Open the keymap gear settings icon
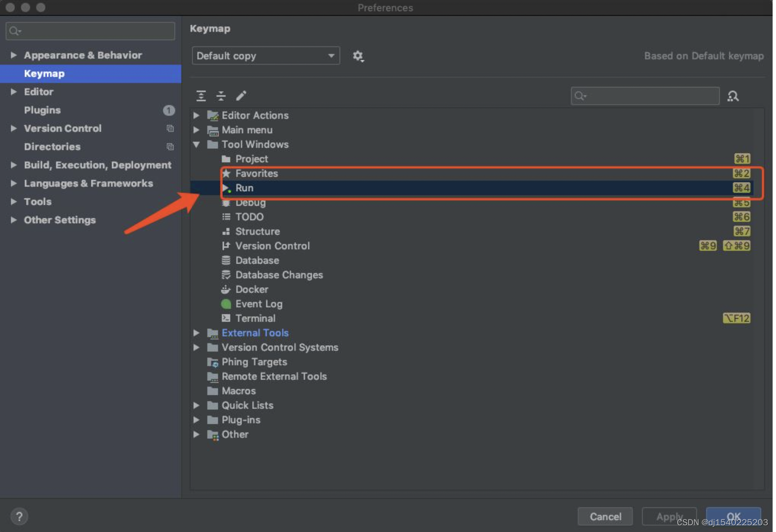 [358, 56]
